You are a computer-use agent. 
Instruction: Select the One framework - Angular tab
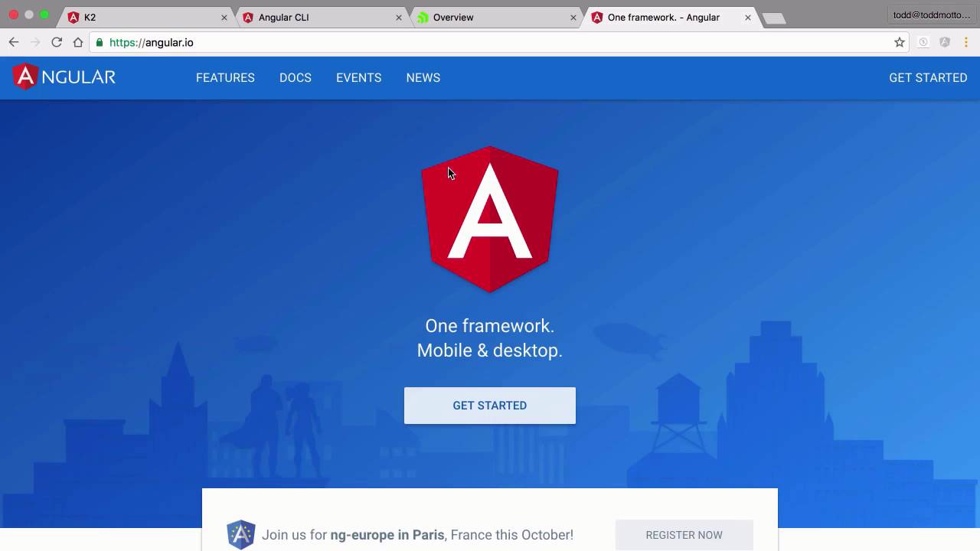(669, 17)
